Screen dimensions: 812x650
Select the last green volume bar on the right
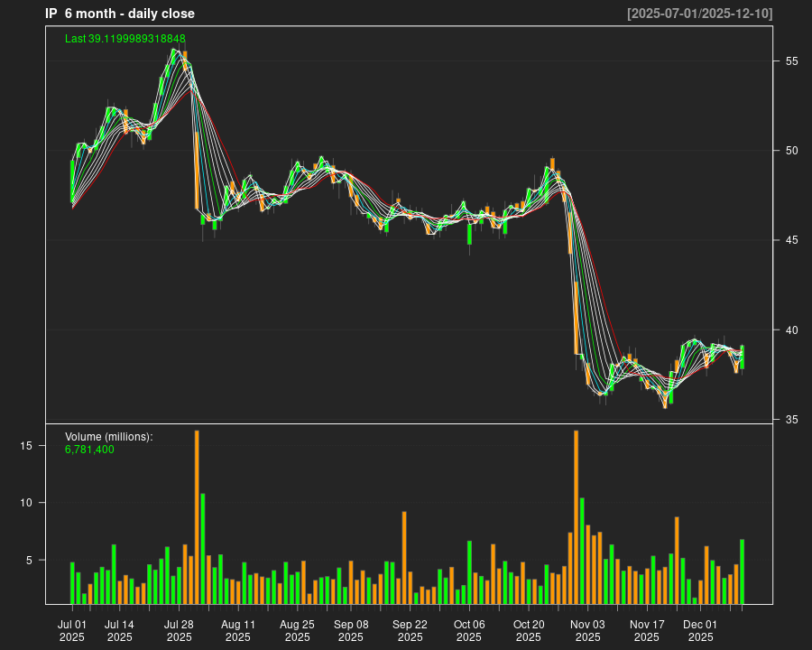point(742,571)
